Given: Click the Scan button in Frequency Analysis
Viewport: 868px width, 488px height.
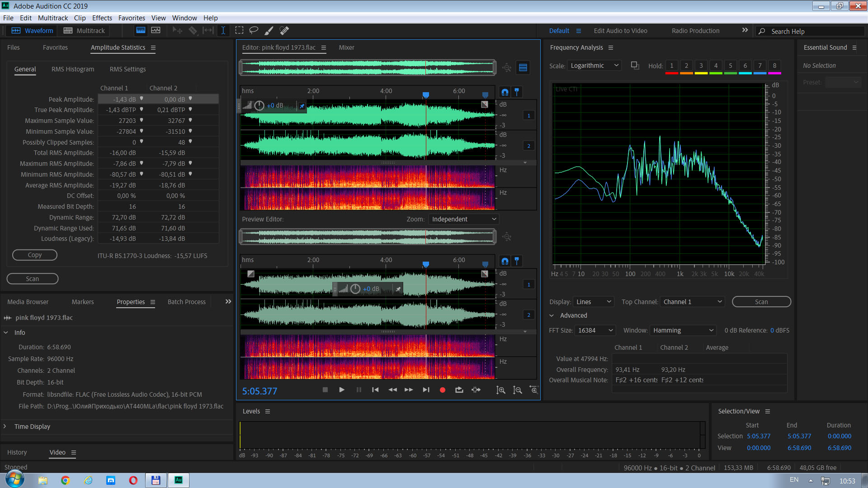Looking at the screenshot, I should [761, 302].
